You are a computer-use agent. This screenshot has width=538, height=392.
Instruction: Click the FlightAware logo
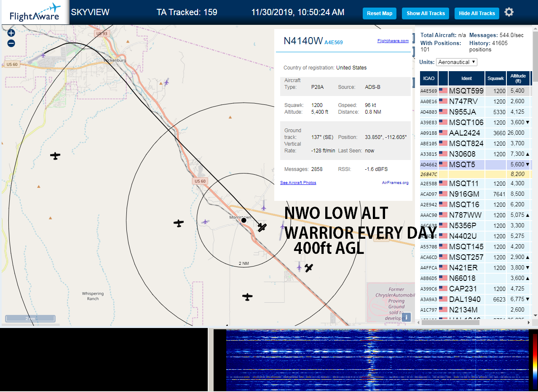(35, 12)
